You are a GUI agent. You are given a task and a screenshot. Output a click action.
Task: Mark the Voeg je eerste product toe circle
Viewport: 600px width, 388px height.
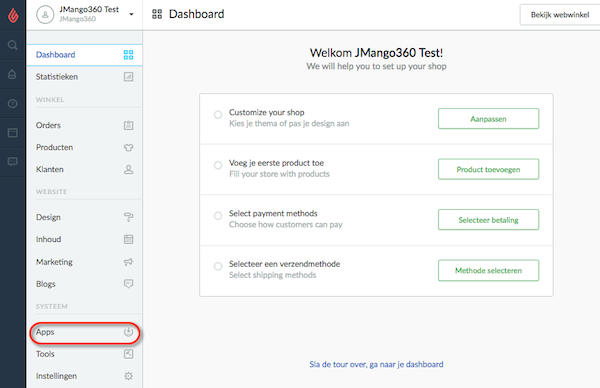(x=218, y=165)
